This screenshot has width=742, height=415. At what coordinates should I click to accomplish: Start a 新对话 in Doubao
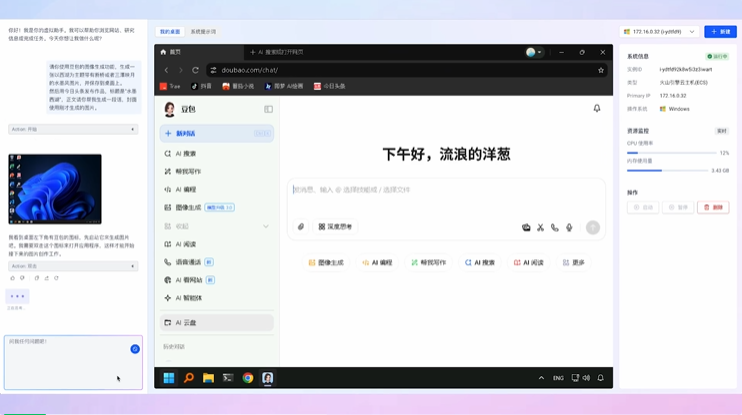coord(217,133)
